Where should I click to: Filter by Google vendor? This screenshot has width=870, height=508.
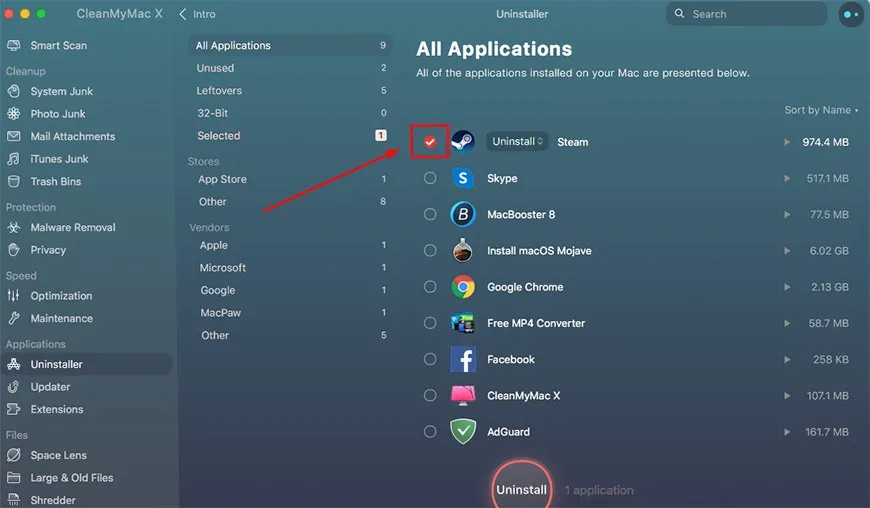(290, 290)
